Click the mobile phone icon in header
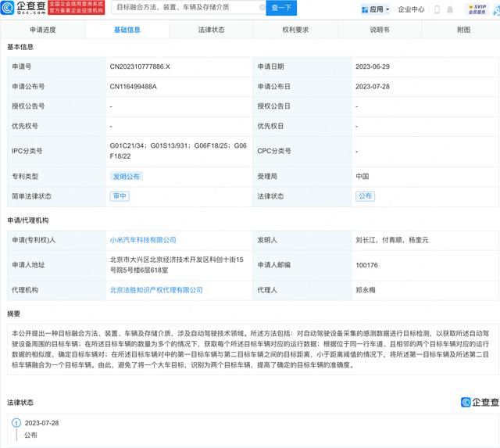The image size is (500, 448). click(437, 9)
